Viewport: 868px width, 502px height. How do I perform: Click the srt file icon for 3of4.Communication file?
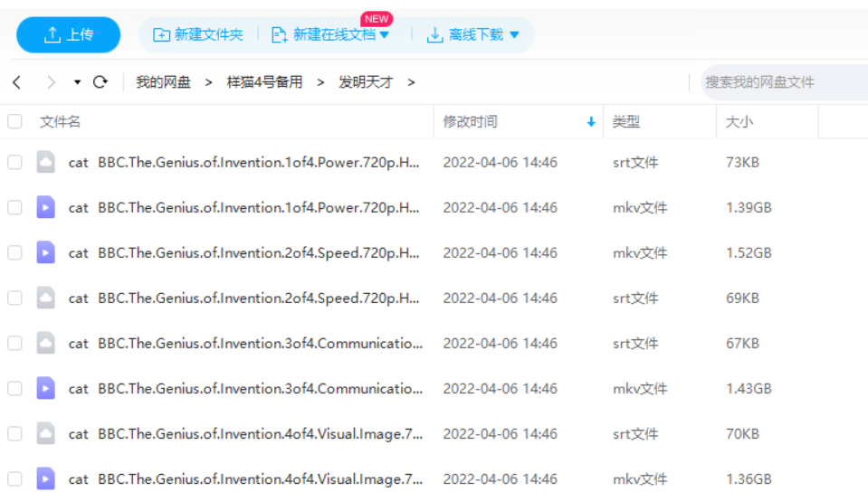tap(45, 343)
